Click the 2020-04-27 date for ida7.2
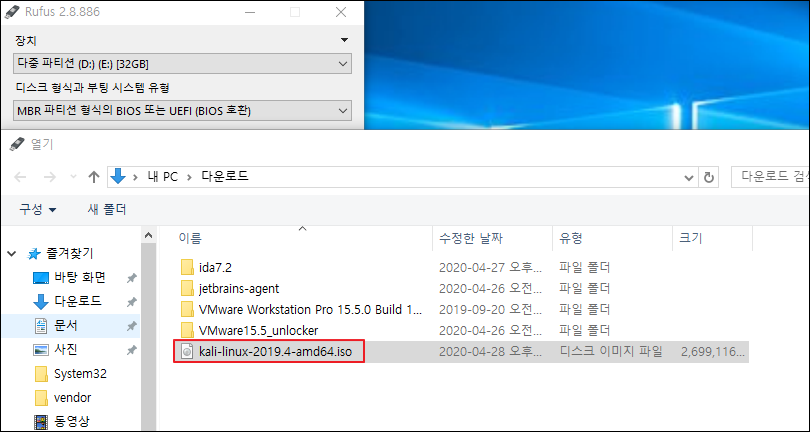810x432 pixels. point(490,268)
